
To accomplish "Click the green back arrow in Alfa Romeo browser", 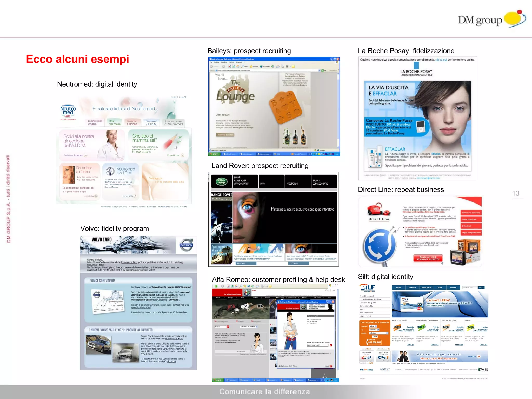I will click(216, 286).
